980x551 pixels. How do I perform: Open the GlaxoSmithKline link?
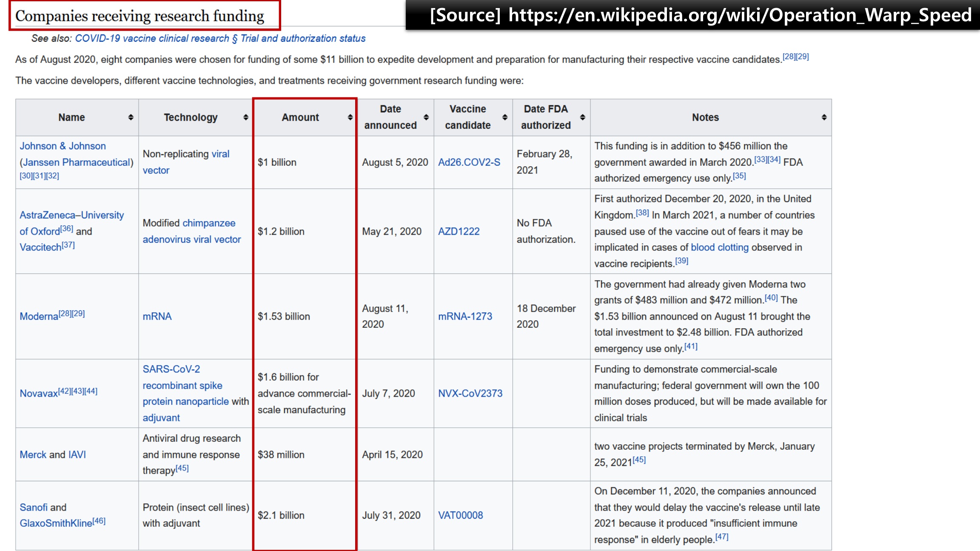(56, 523)
